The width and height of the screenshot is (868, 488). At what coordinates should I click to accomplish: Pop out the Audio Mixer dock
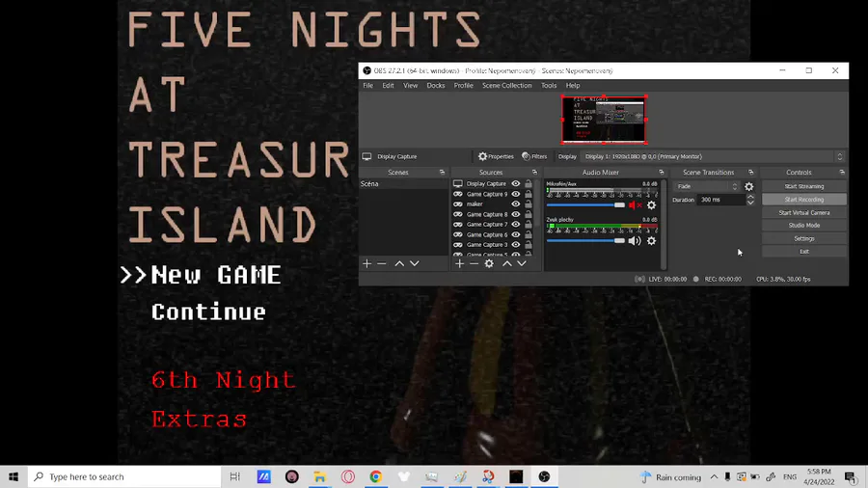661,173
